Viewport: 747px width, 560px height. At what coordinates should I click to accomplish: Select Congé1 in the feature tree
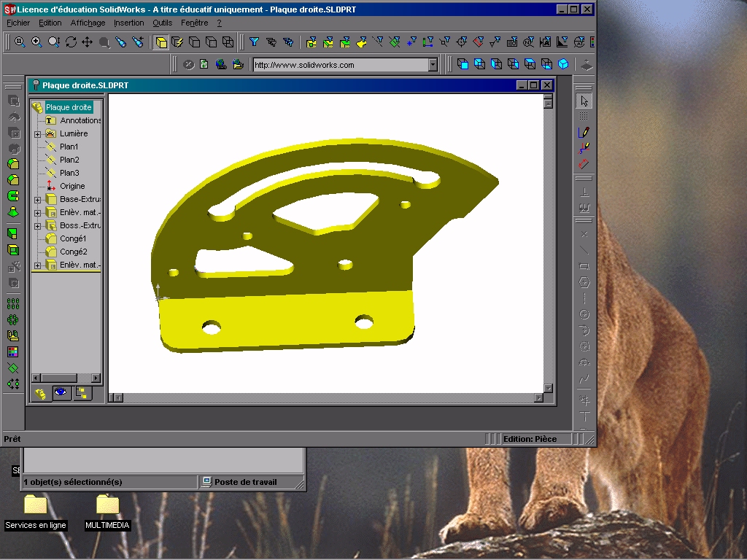point(73,238)
